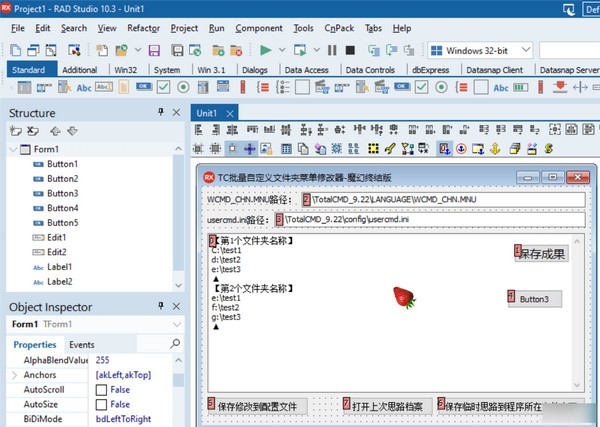Click the 打开上次思路档案 button
Screen dimensions: 600x427
pyautogui.click(x=388, y=406)
